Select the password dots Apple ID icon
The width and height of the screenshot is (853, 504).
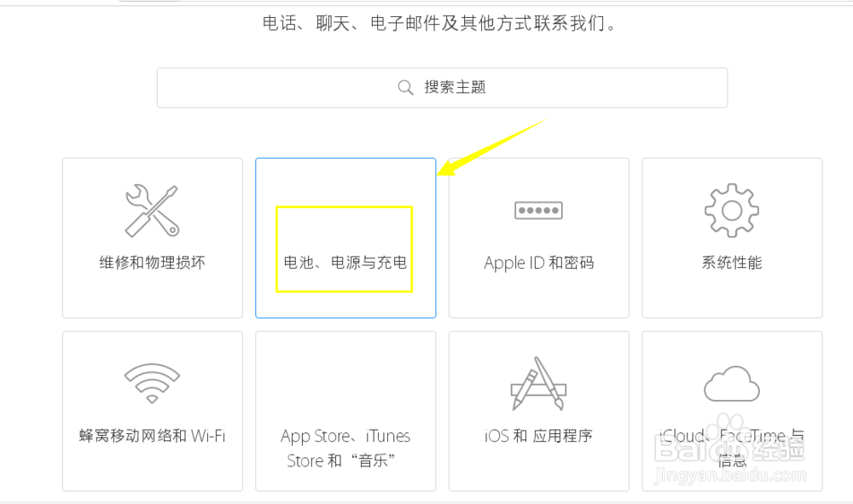click(x=538, y=211)
